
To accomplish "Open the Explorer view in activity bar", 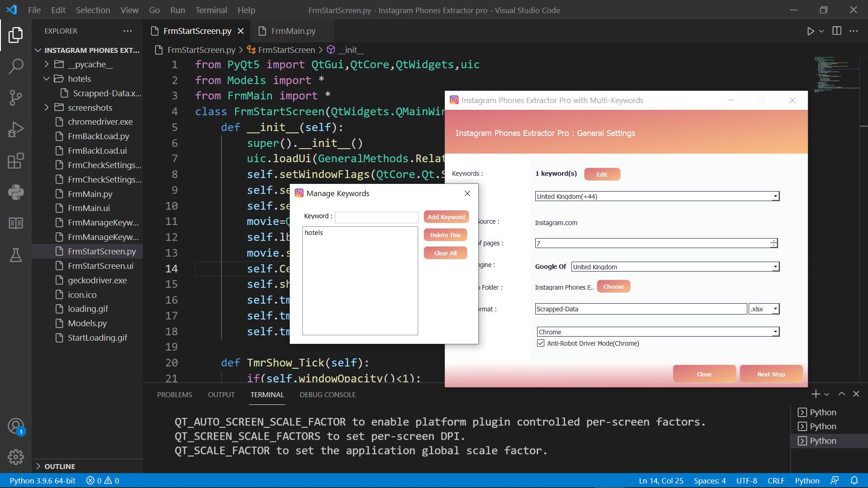I will (x=15, y=35).
